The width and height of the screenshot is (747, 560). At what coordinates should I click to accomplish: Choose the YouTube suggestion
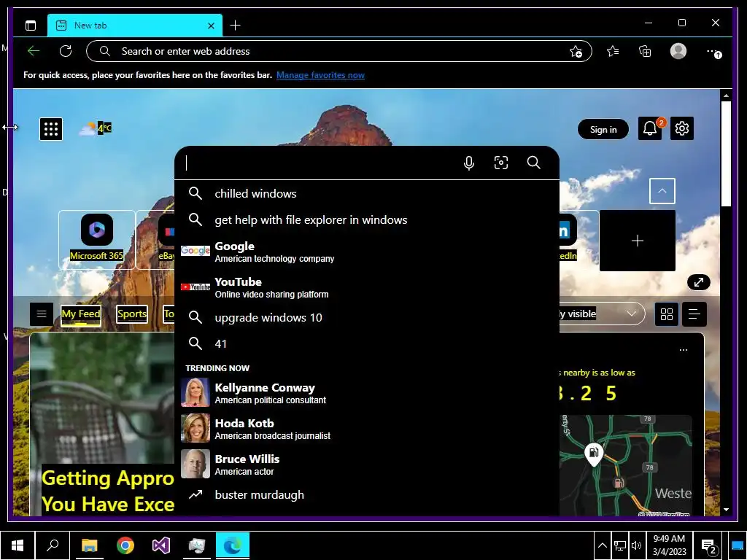pos(367,287)
